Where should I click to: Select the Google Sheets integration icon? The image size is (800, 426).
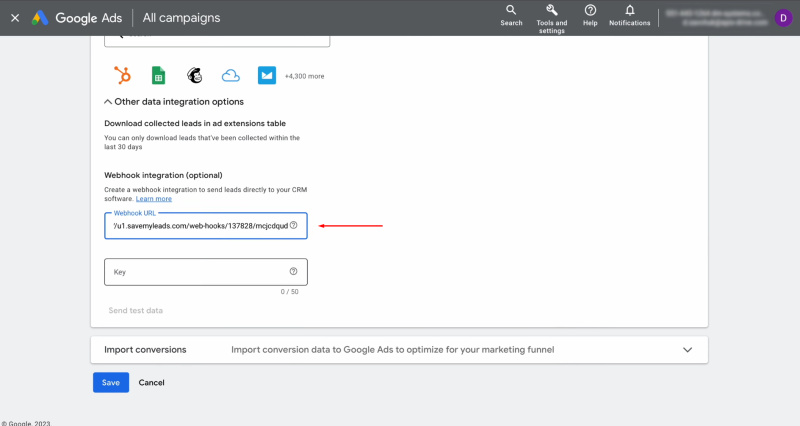coord(159,76)
